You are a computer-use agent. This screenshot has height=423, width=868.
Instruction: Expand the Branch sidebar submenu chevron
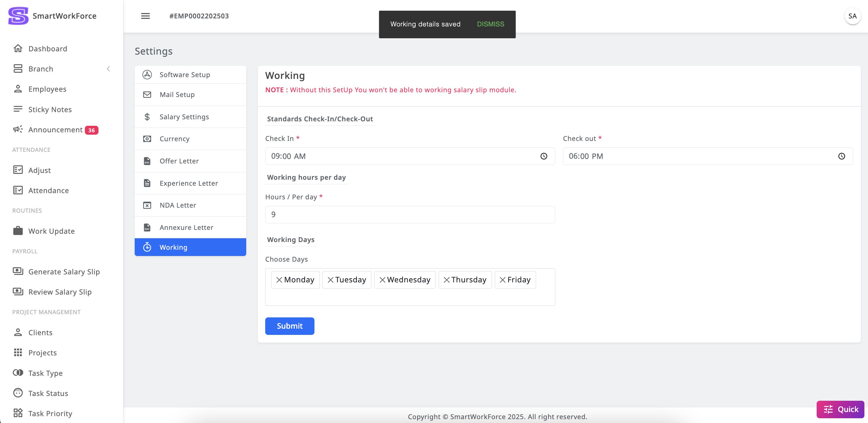[x=108, y=69]
